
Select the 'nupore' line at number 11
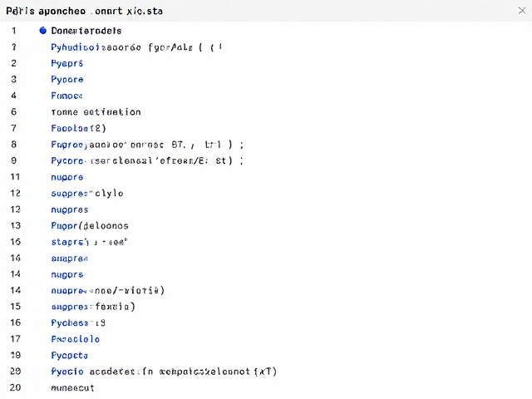click(x=67, y=177)
